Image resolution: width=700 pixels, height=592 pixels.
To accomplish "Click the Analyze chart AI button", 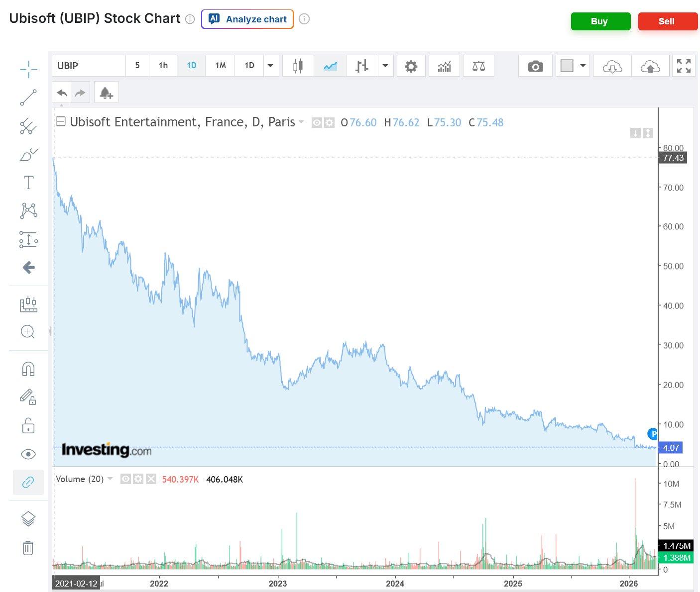I will (247, 19).
